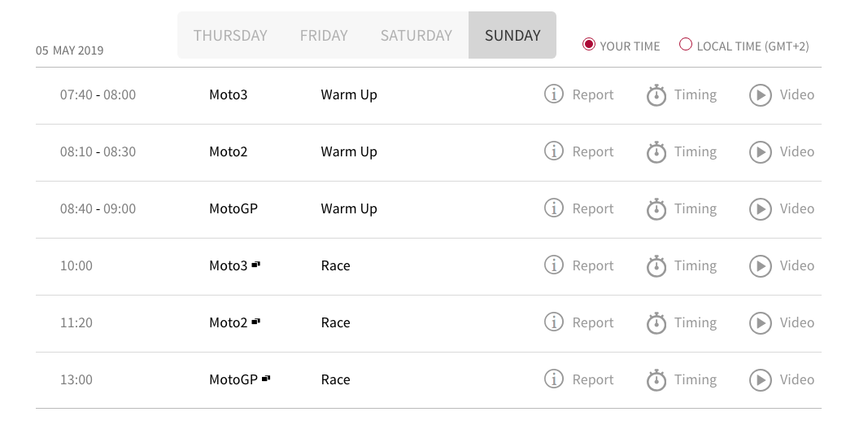Click the play icon for Moto2 Race video
This screenshot has width=868, height=425.
(x=761, y=323)
